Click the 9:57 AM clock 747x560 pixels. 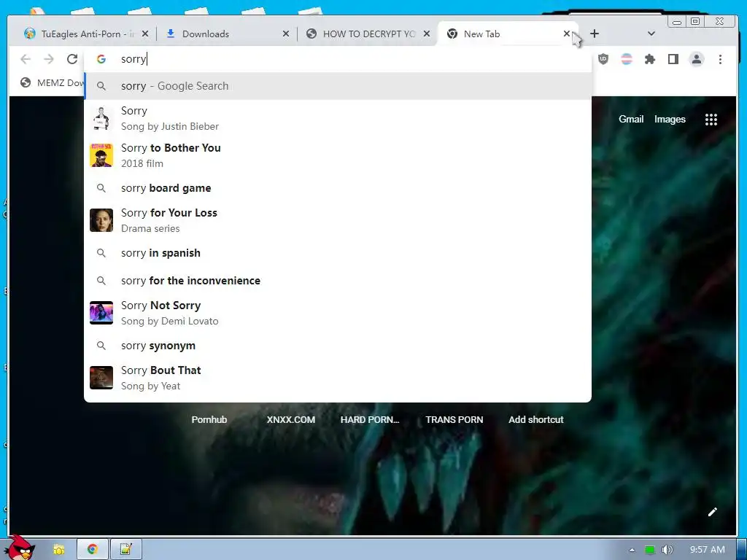(x=708, y=550)
